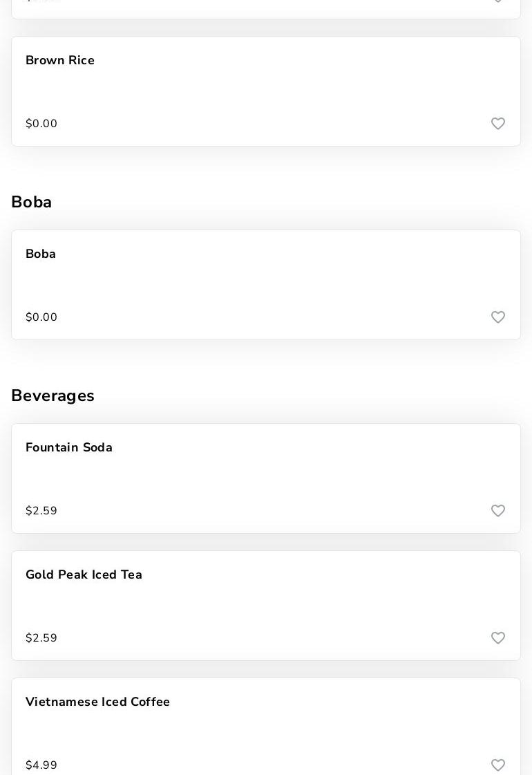Tap the heart icon on Boba item
Viewport: 532px width, 775px height.
498,317
